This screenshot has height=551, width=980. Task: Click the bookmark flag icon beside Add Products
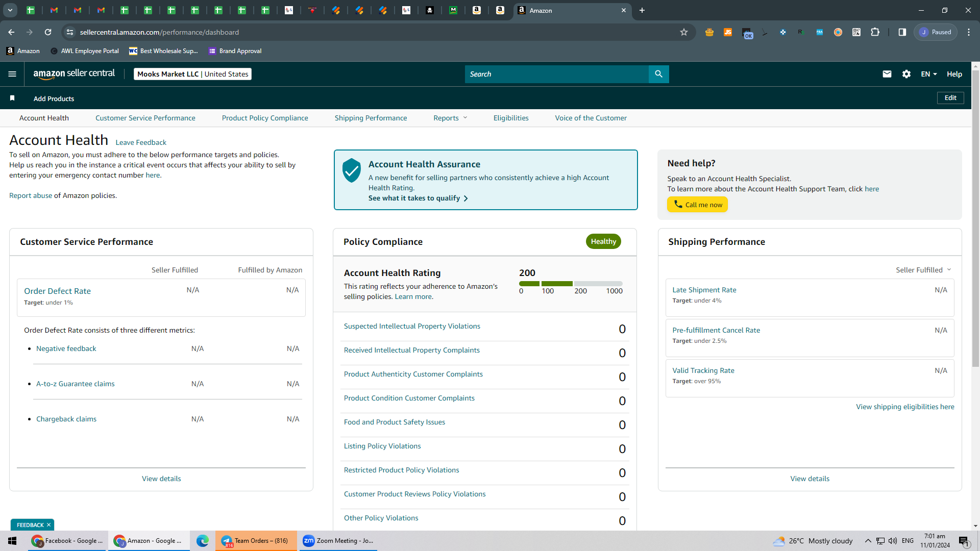coord(12,98)
